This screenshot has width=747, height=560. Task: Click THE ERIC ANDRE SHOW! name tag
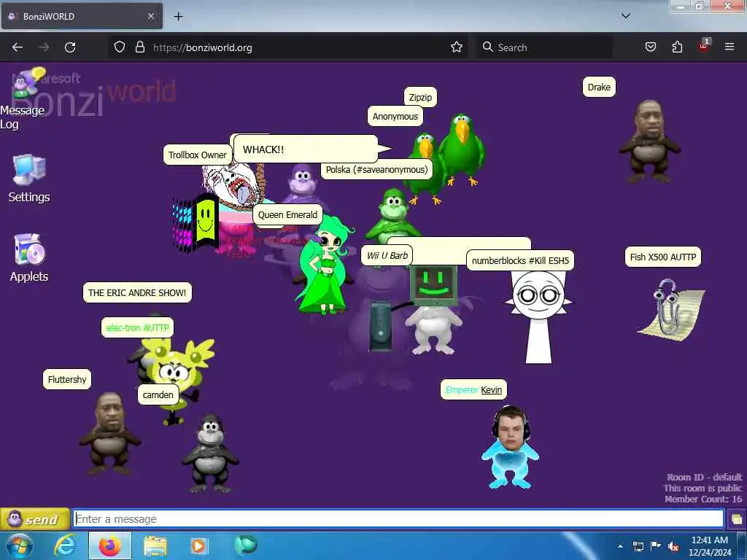pyautogui.click(x=137, y=292)
